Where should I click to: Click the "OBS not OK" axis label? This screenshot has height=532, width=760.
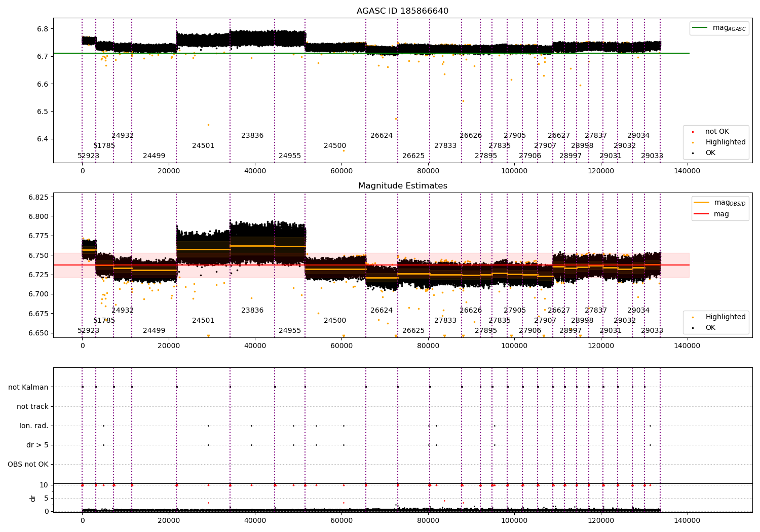click(28, 464)
